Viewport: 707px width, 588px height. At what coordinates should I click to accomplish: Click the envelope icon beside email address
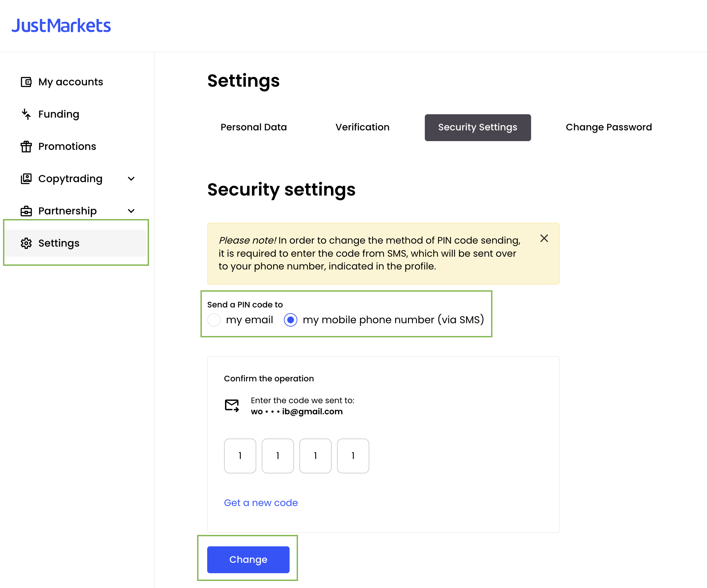pos(232,405)
